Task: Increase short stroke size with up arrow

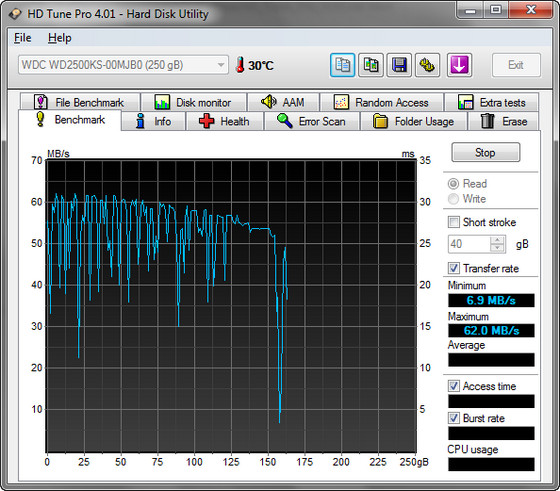Action: (x=498, y=240)
